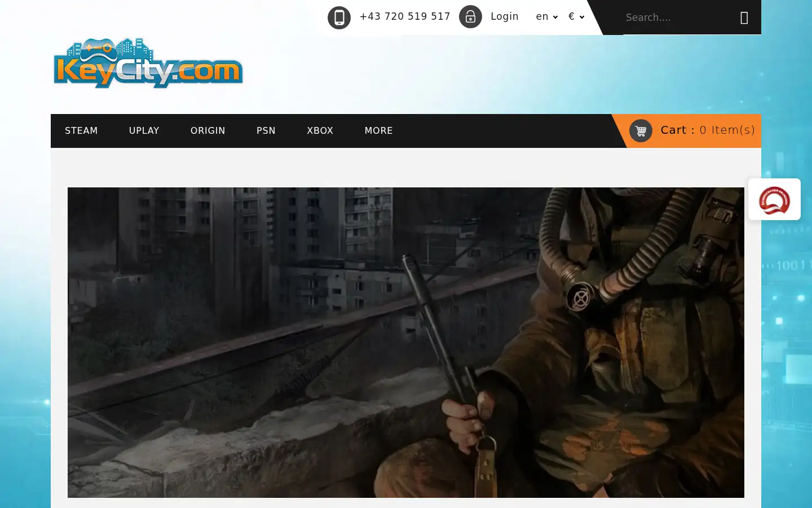The image size is (812, 508).
Task: Open the PSN menu
Action: (266, 131)
